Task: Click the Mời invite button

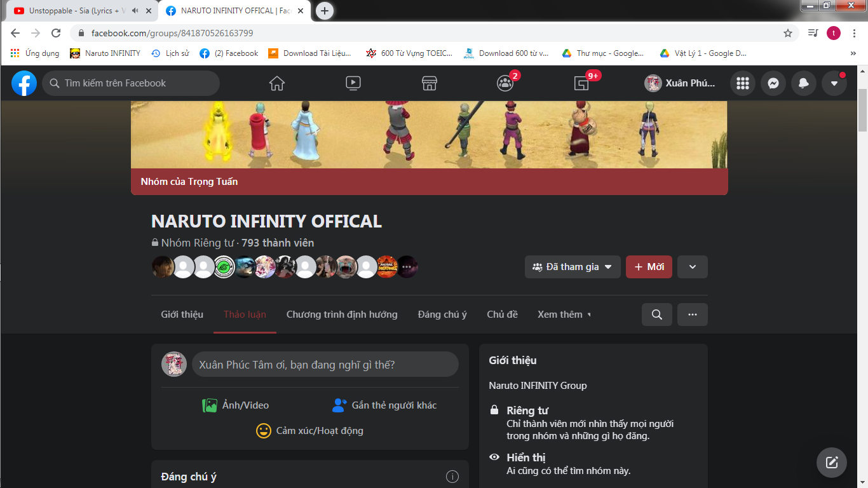Action: tap(649, 267)
